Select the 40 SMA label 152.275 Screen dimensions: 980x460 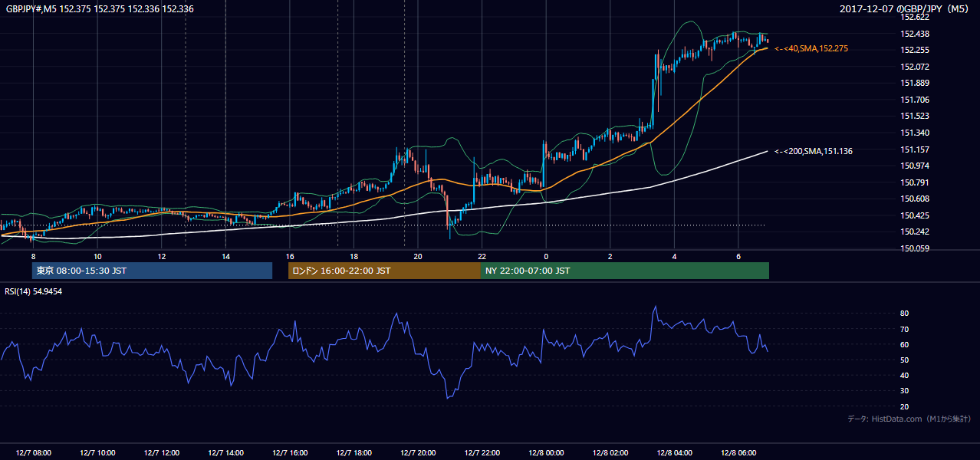point(811,48)
